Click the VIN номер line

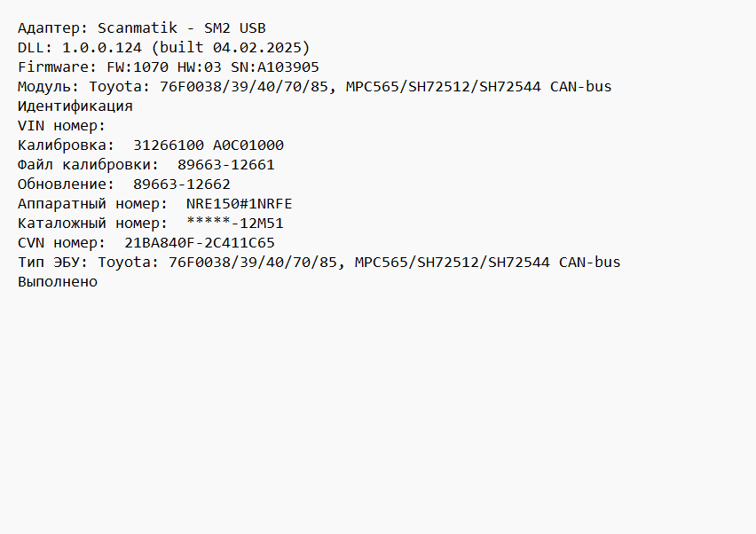(62, 126)
